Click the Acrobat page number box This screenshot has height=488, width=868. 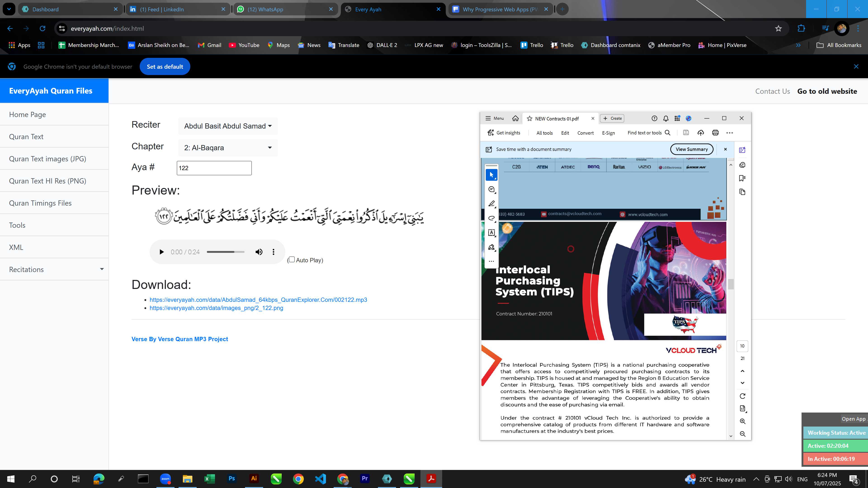click(x=742, y=346)
